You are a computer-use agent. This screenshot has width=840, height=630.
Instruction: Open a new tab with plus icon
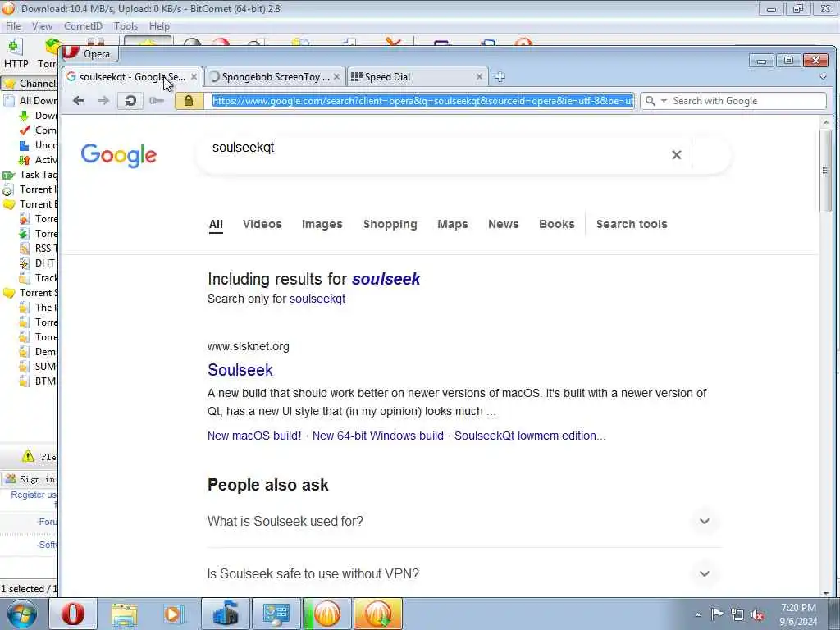pos(500,77)
